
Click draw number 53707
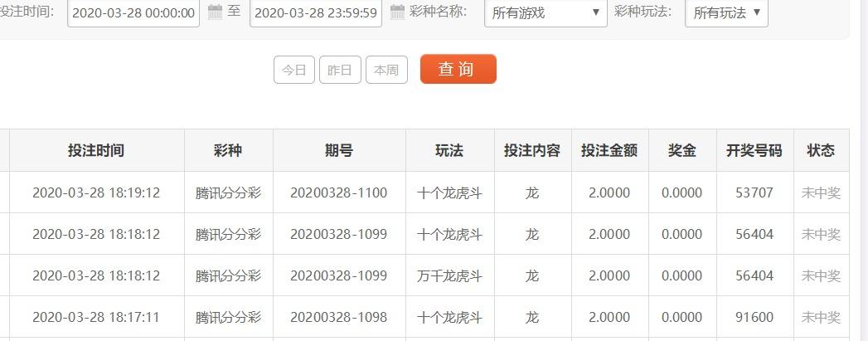(754, 192)
